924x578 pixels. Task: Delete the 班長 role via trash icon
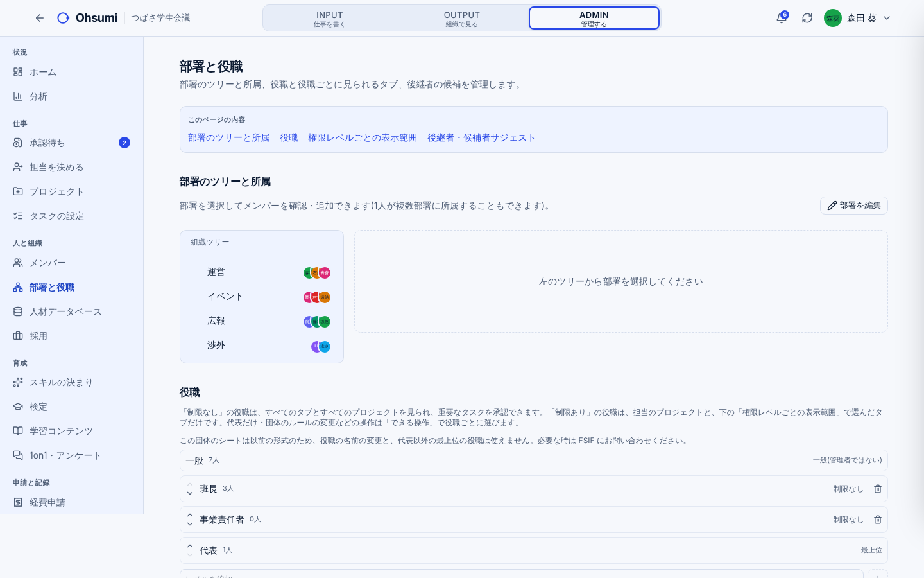tap(878, 489)
